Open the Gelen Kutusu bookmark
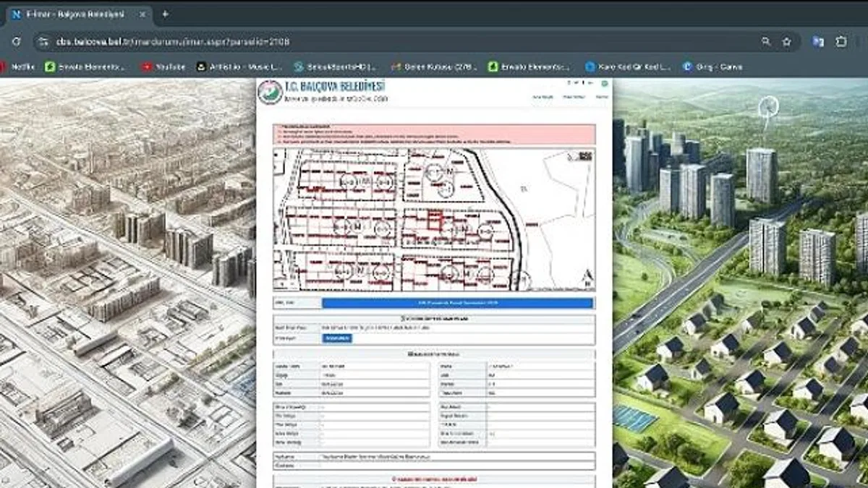Viewport: 868px width, 488px height. pyautogui.click(x=434, y=67)
